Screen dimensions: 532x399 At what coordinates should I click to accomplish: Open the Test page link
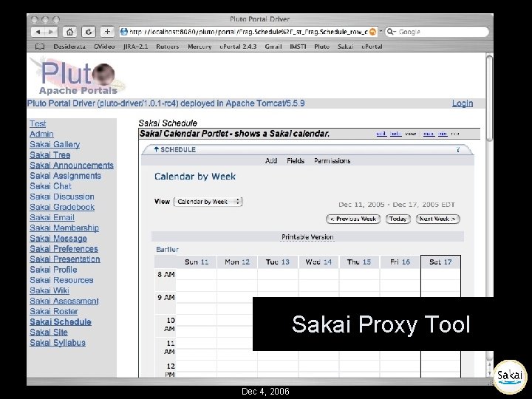[38, 123]
